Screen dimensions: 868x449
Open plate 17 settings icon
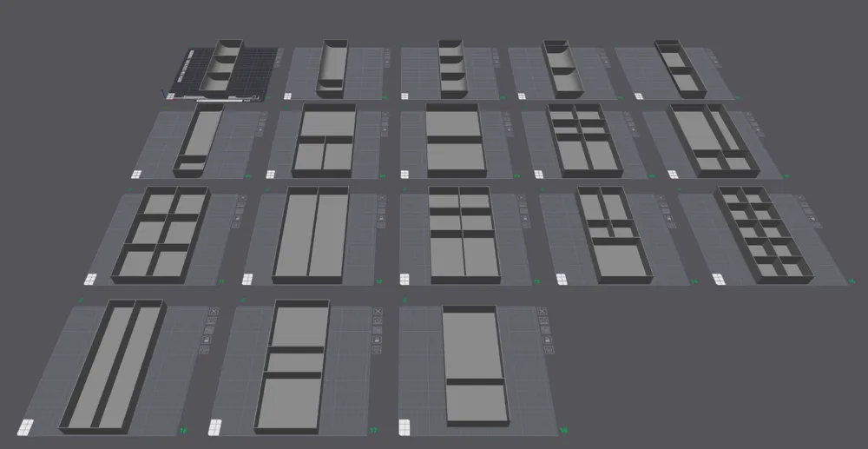click(x=378, y=350)
